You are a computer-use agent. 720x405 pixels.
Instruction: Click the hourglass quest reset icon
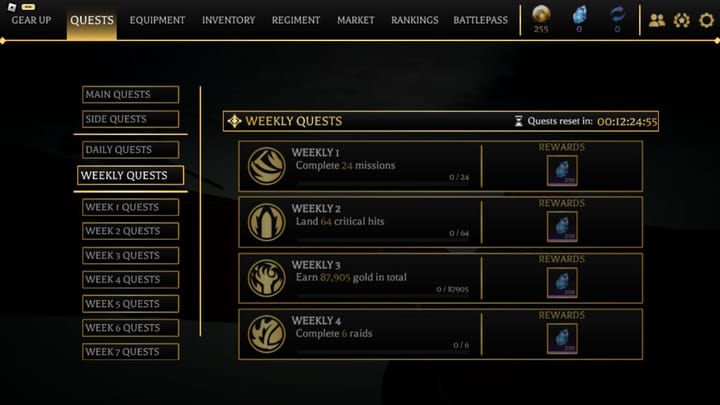pyautogui.click(x=518, y=121)
